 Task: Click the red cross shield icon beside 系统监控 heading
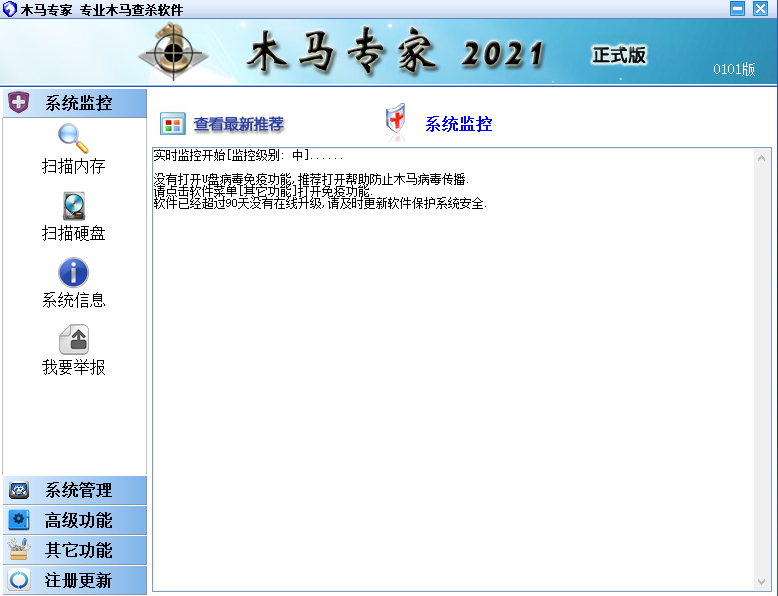(396, 121)
